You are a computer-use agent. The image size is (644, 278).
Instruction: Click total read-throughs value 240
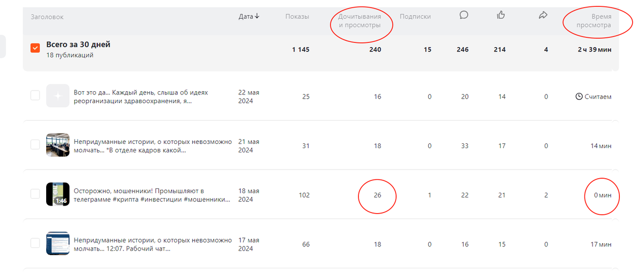375,49
